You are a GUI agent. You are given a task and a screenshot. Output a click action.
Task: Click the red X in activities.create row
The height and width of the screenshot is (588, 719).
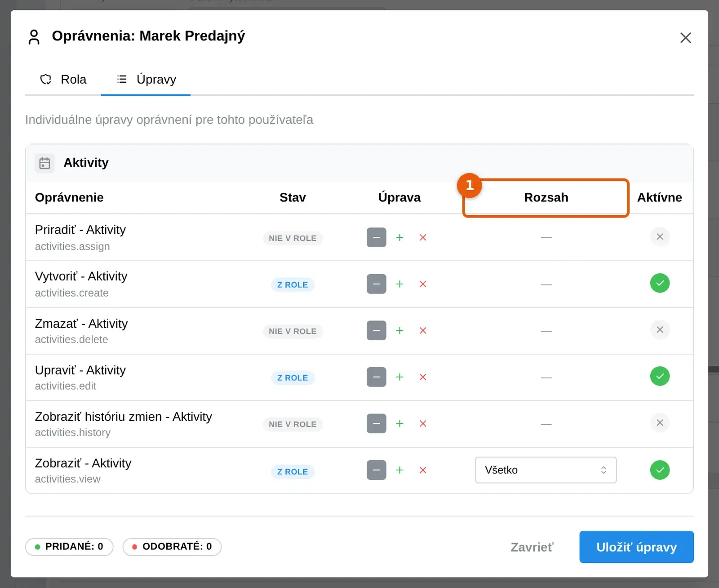(423, 284)
